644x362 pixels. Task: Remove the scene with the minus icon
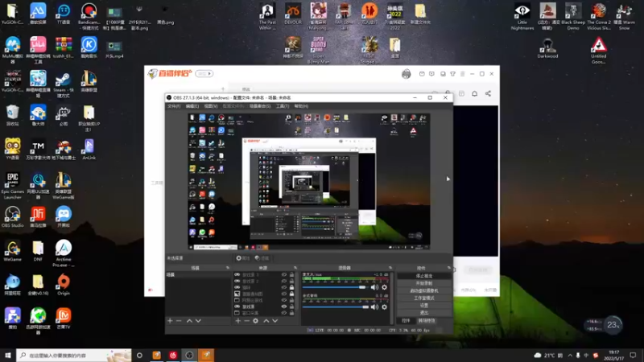coord(179,321)
